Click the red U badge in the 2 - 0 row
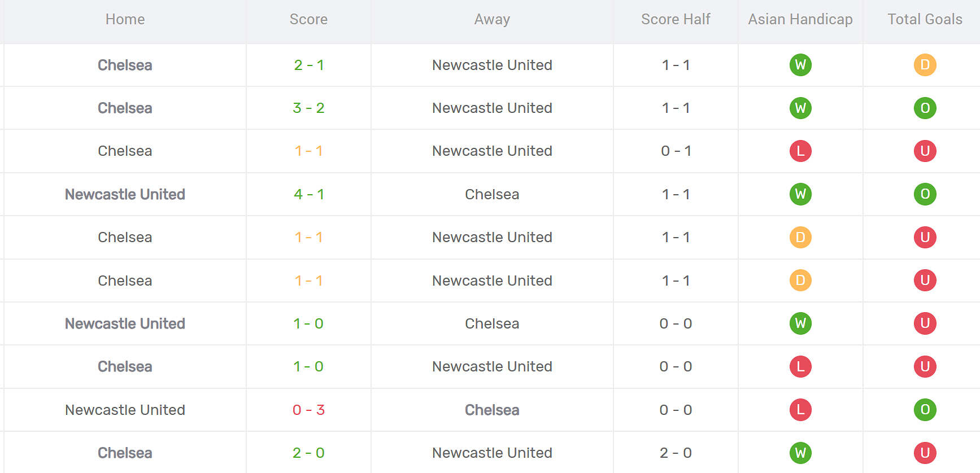 925,453
